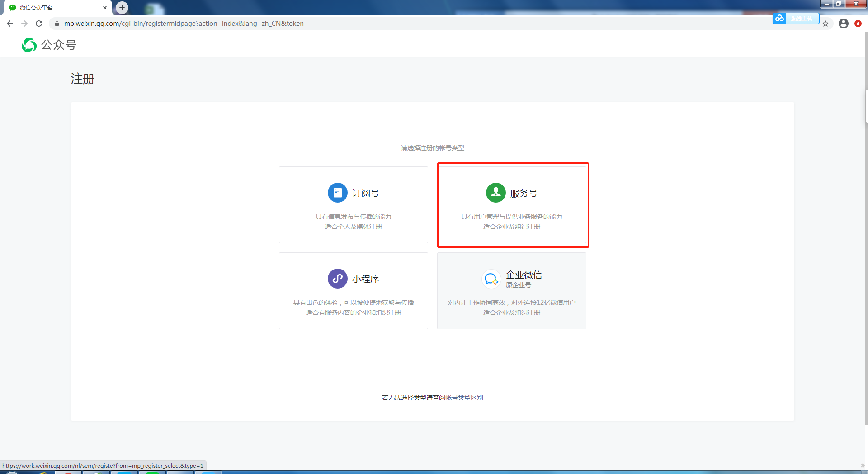Click the text 适合个人及媒体注册
This screenshot has height=474, width=868.
(354, 227)
